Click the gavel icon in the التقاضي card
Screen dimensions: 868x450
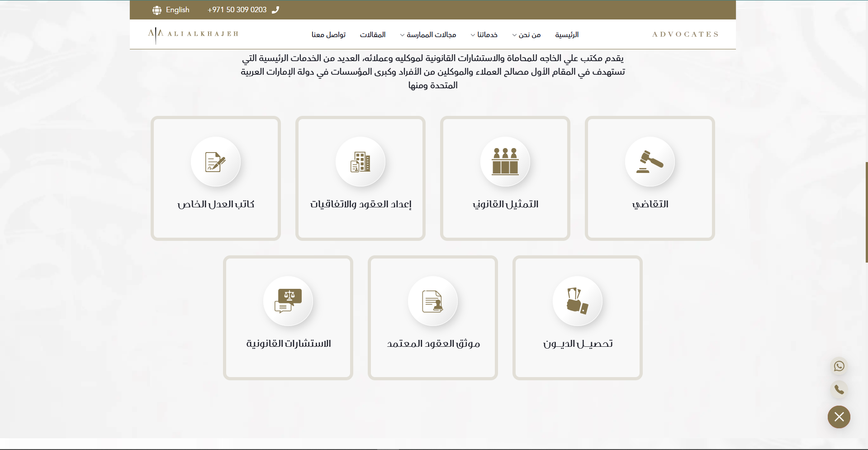pos(650,162)
